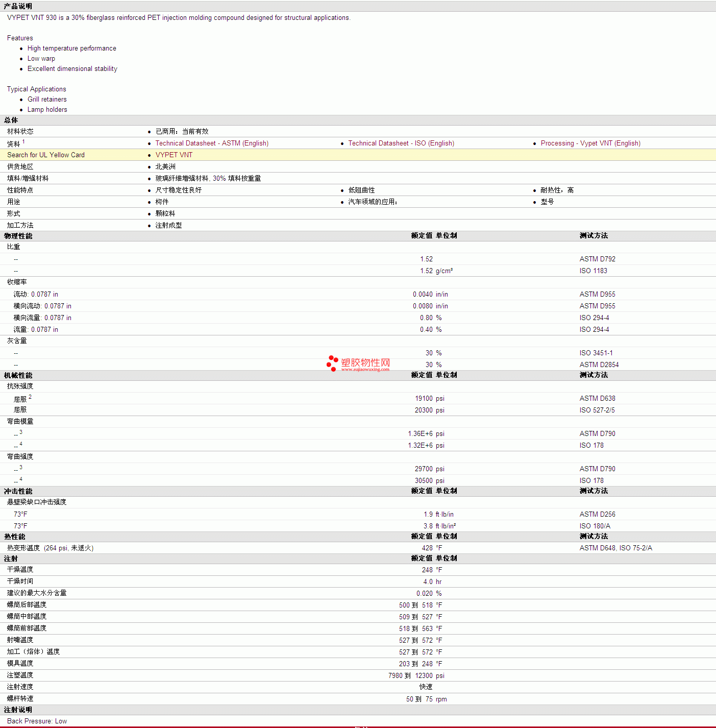Screen dimensions: 716x728
Task: Select the 材料状态 row label
Action: tap(20, 132)
